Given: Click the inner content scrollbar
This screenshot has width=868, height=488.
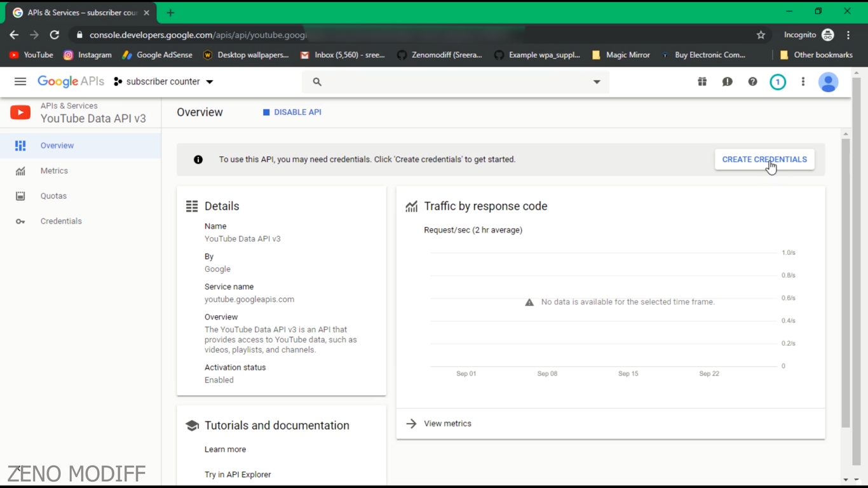Looking at the screenshot, I should [846, 283].
